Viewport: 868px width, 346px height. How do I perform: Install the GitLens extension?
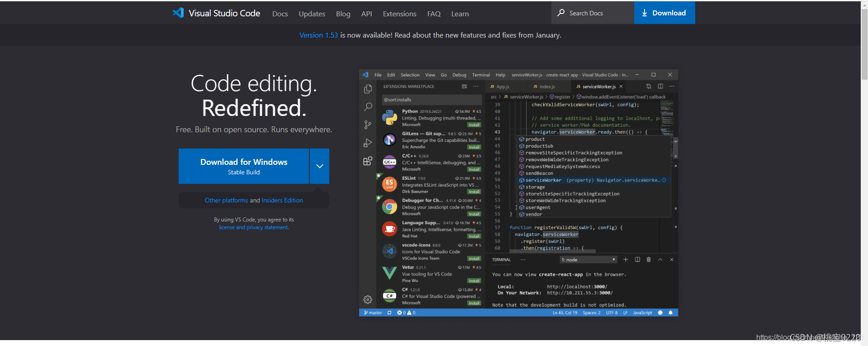coord(474,147)
